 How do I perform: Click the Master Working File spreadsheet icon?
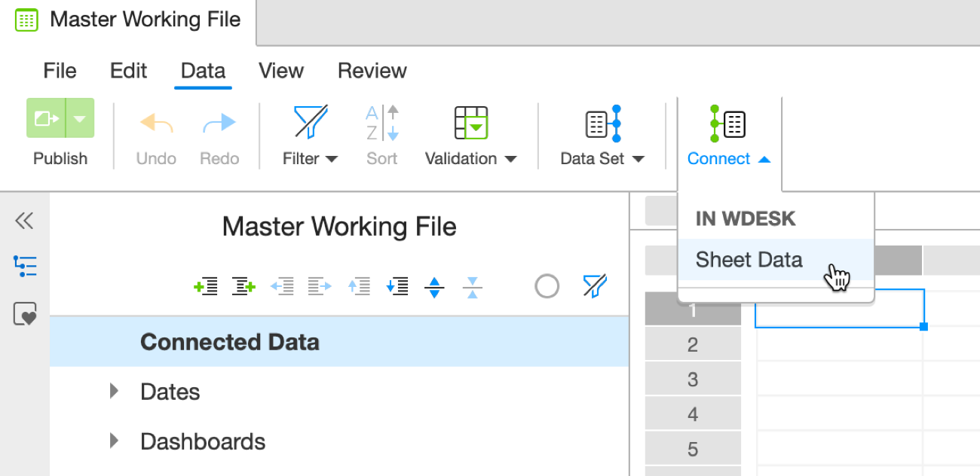pyautogui.click(x=26, y=20)
